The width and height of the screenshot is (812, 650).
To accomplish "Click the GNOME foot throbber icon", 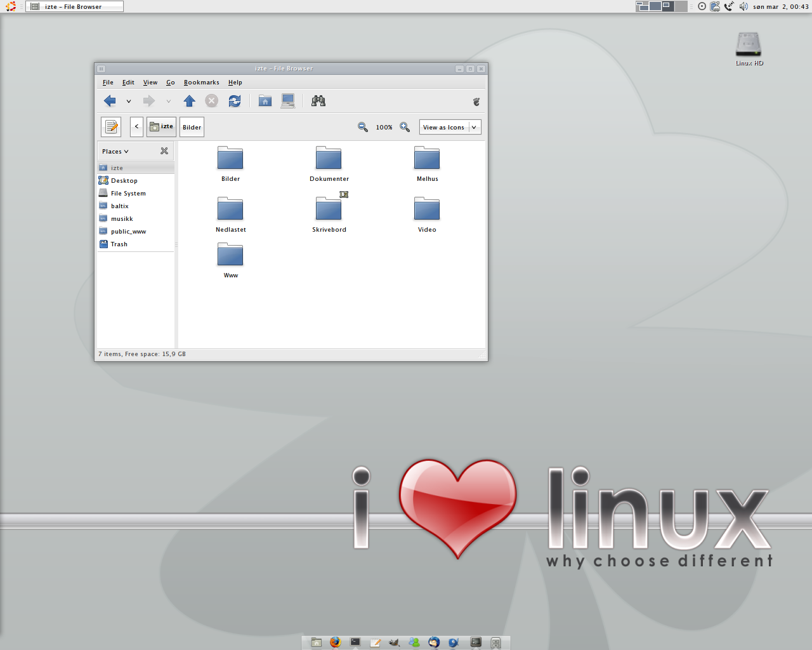I will tap(476, 102).
